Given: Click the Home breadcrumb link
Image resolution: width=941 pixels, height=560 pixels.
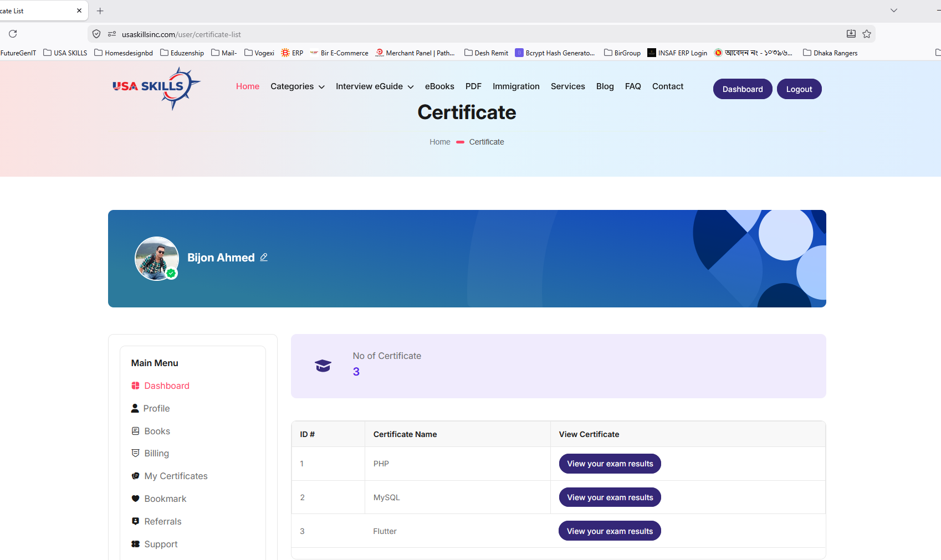Looking at the screenshot, I should [440, 142].
